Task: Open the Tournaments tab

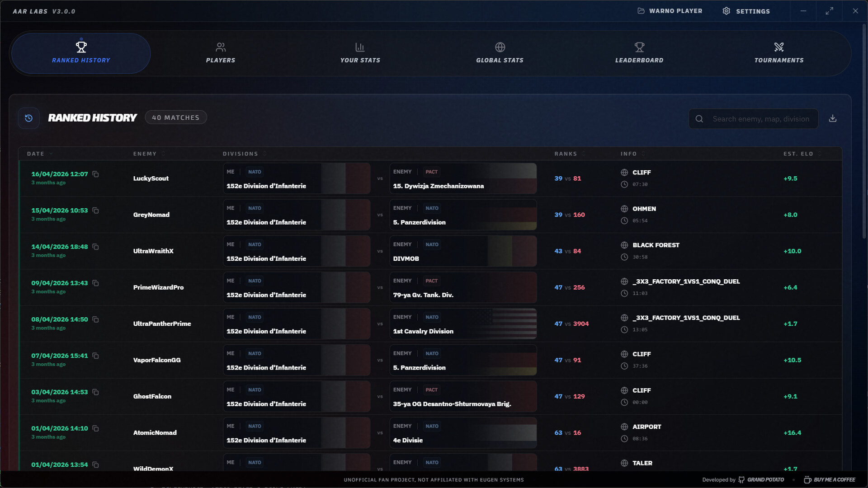Action: coord(779,53)
